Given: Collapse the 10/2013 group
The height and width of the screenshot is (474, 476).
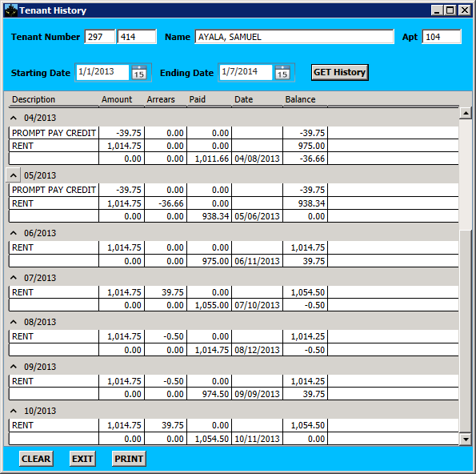Looking at the screenshot, I should click(x=14, y=411).
